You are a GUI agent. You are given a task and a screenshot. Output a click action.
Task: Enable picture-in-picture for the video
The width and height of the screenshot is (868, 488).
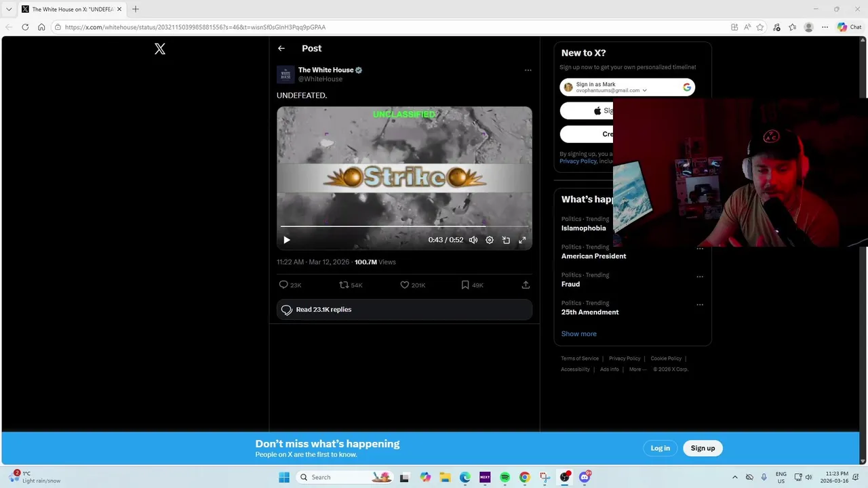click(506, 240)
